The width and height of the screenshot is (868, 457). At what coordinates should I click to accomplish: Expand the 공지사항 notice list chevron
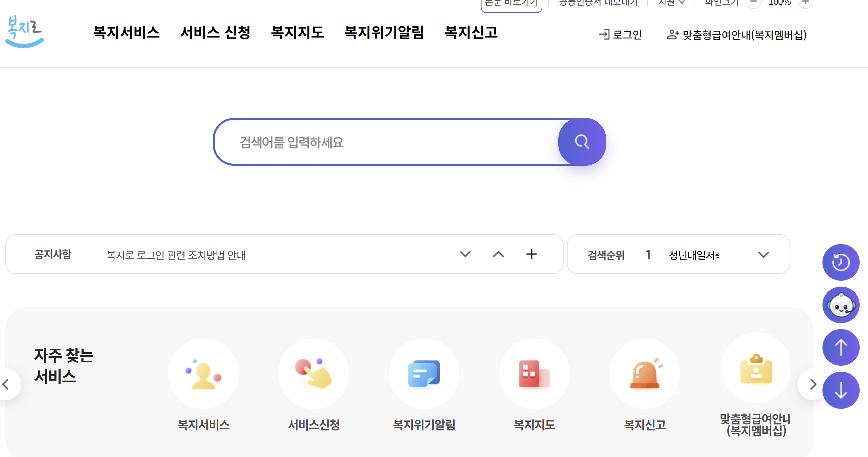(465, 255)
